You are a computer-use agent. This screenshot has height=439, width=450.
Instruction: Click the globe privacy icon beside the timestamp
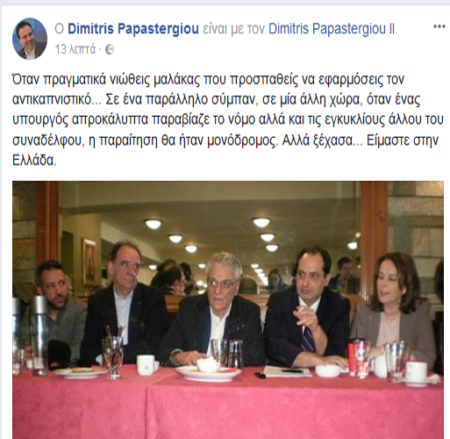tap(110, 50)
